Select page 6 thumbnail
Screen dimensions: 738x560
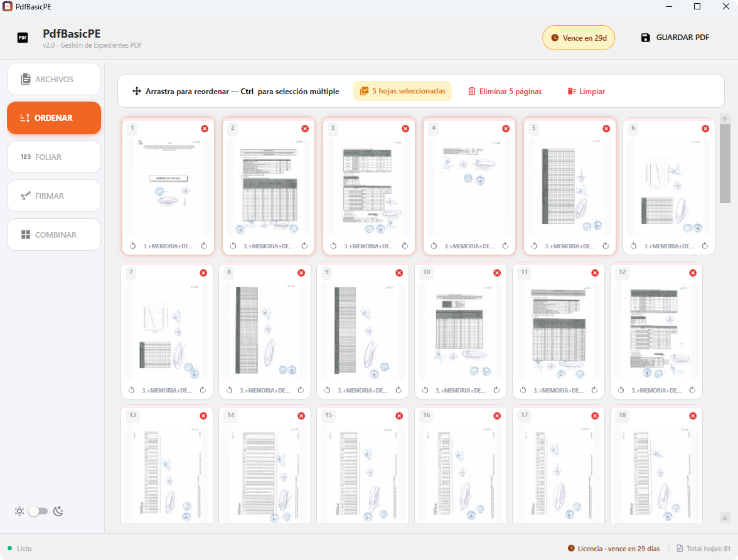click(x=669, y=186)
